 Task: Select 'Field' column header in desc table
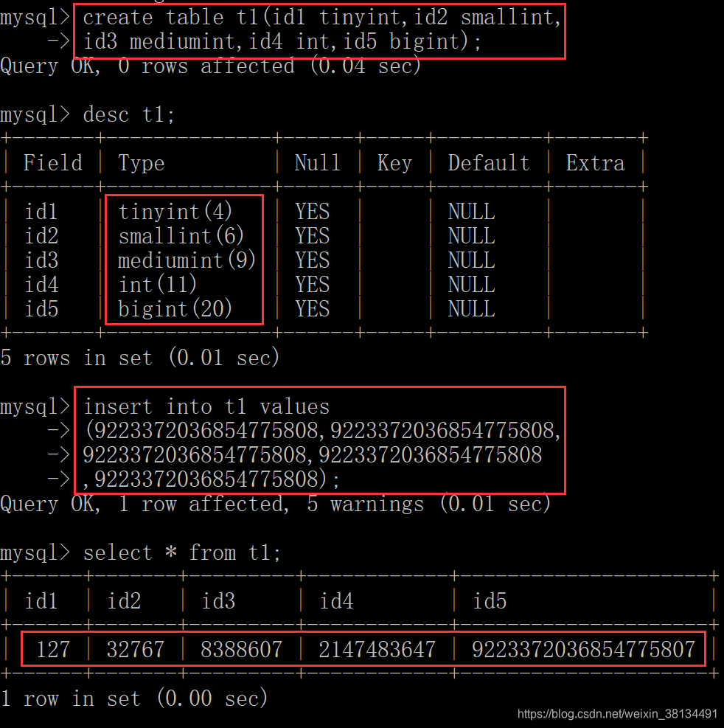pyautogui.click(x=53, y=163)
